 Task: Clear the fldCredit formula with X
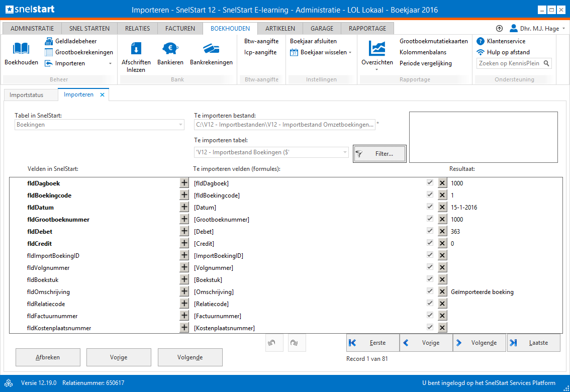point(442,243)
